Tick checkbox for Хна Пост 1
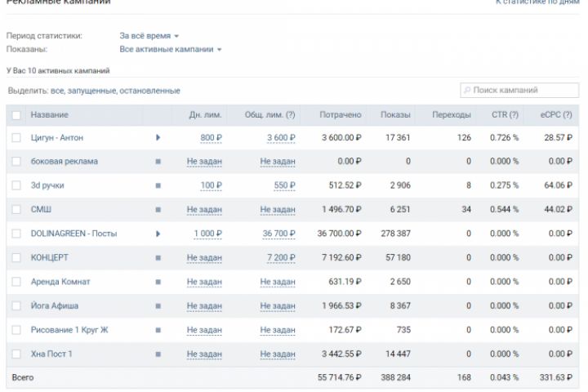This screenshot has height=392, width=588. (16, 354)
